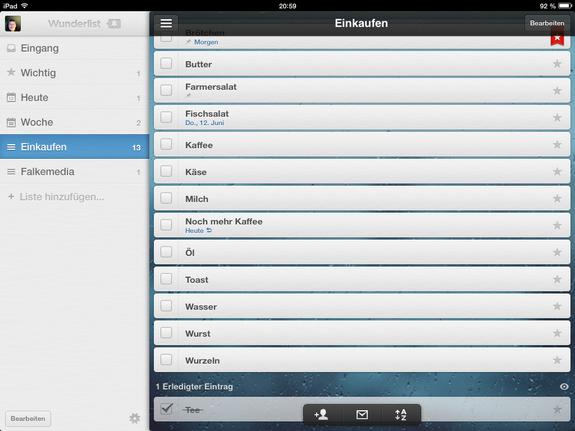Viewport: 575px width, 431px height.
Task: Hide completed entries with eye icon
Action: [x=564, y=387]
